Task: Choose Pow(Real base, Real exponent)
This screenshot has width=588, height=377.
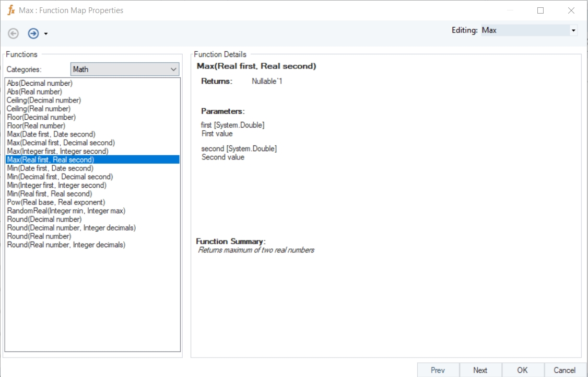Action: pos(56,202)
